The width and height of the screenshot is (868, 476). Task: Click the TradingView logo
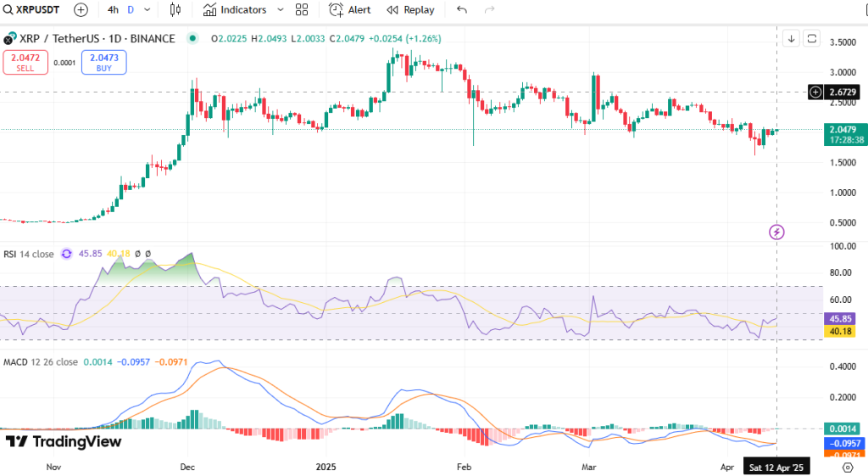click(x=64, y=442)
